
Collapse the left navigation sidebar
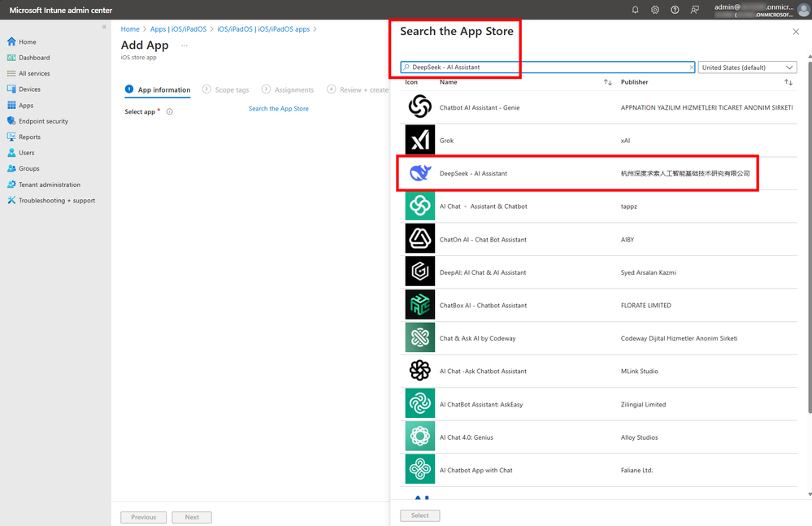tap(104, 26)
